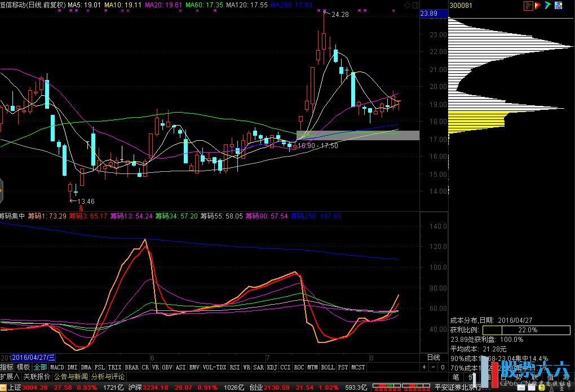Viewport: 575px width, 392px height.
Task: Click the left-edge panel expand arrow
Action: pyautogui.click(x=2, y=191)
